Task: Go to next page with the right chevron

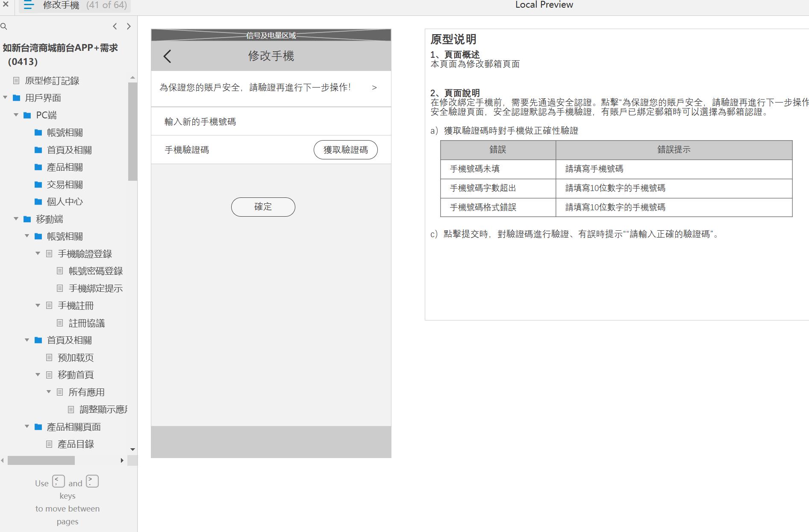Action: 129,26
